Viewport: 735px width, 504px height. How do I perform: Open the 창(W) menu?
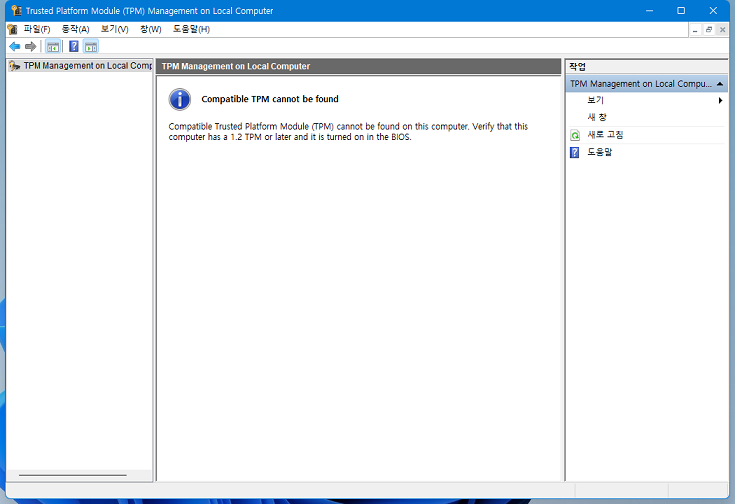(x=150, y=29)
